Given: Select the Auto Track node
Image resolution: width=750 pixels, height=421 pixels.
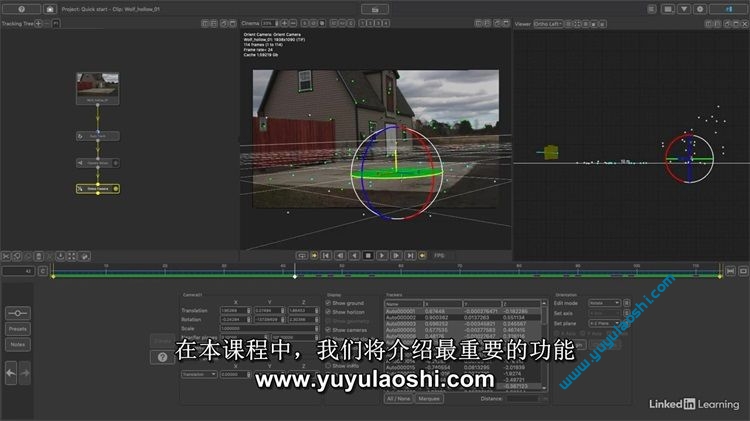Looking at the screenshot, I should (x=98, y=136).
